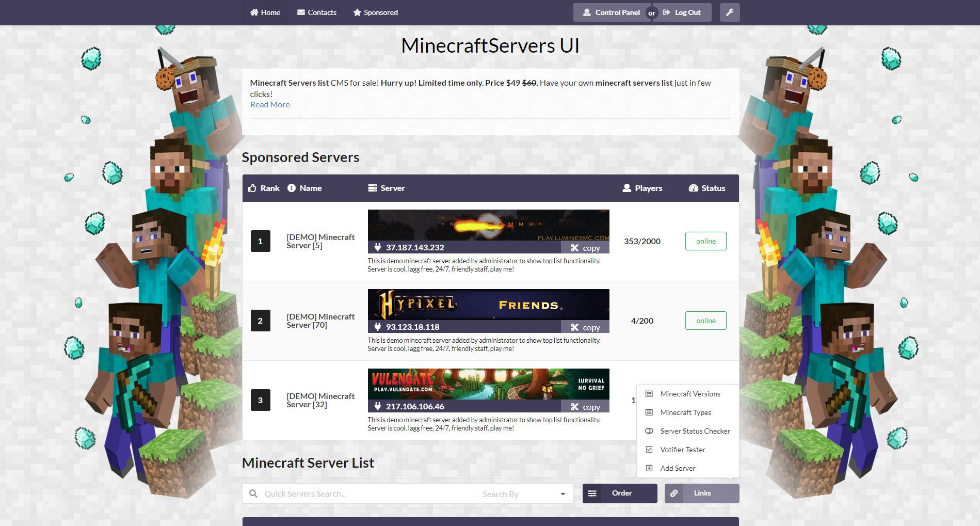Open [DEMO] Minecraft Server [70] link
The image size is (980, 526).
click(320, 321)
